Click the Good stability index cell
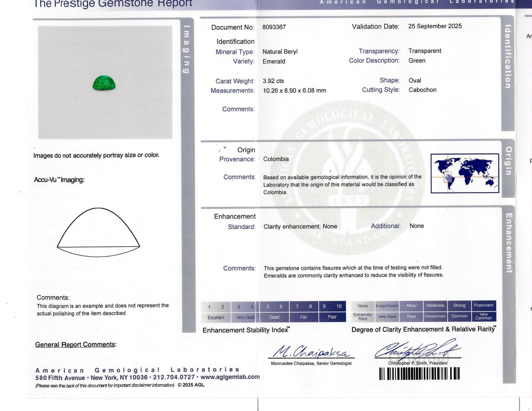 [274, 317]
